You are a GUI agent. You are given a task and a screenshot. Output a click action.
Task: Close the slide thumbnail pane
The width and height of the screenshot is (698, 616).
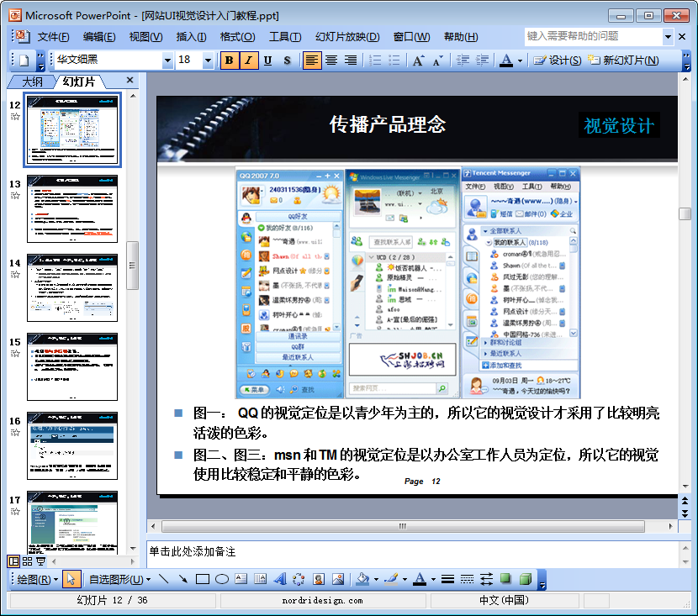point(130,80)
